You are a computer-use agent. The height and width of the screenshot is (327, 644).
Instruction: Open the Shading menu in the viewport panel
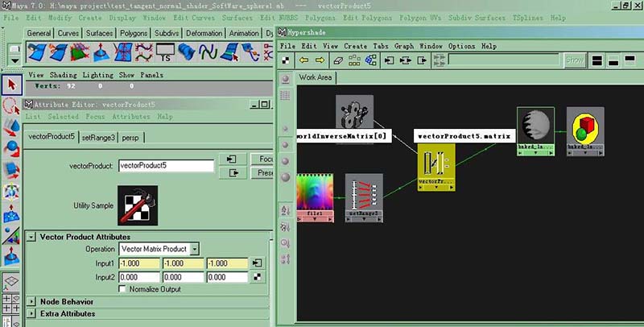pyautogui.click(x=64, y=75)
